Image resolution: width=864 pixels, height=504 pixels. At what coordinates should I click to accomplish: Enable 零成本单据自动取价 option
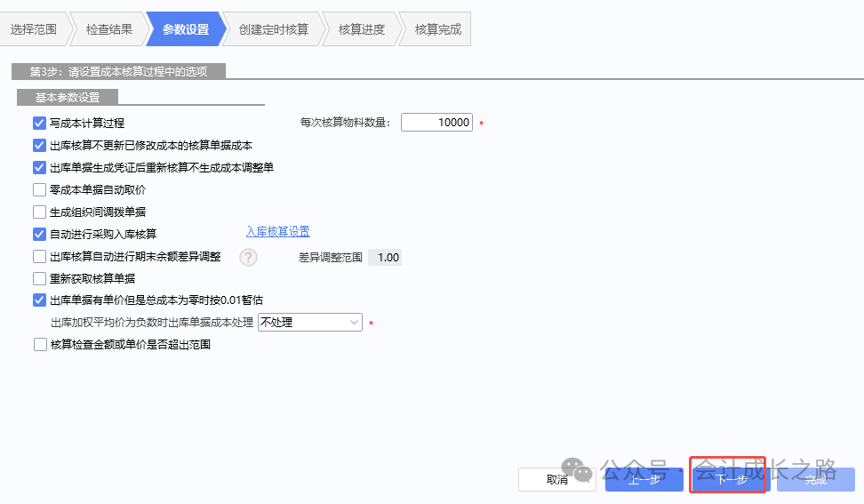pyautogui.click(x=39, y=189)
